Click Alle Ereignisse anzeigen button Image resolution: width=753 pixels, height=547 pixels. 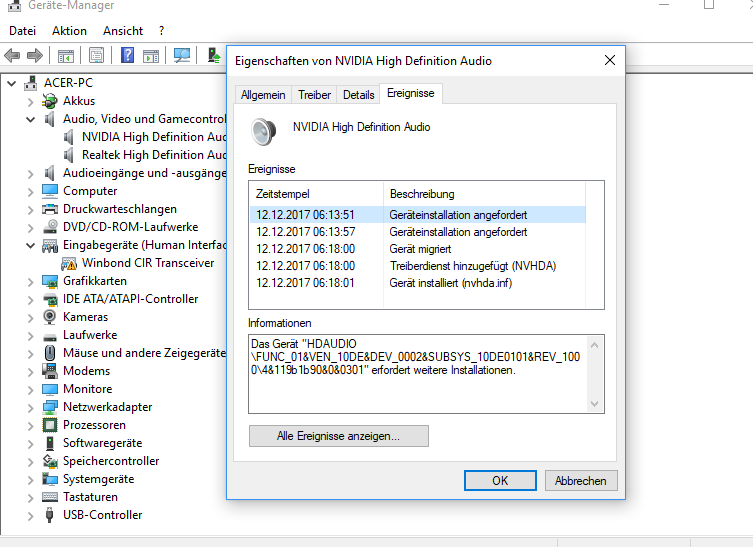[x=339, y=436]
